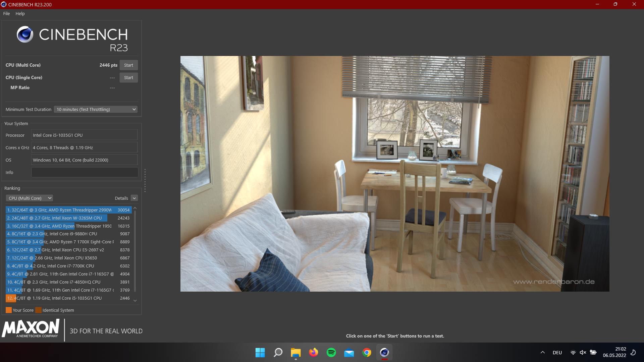The width and height of the screenshot is (644, 362).
Task: Open the CPU (Multi Core) ranking dropdown
Action: coord(30,198)
